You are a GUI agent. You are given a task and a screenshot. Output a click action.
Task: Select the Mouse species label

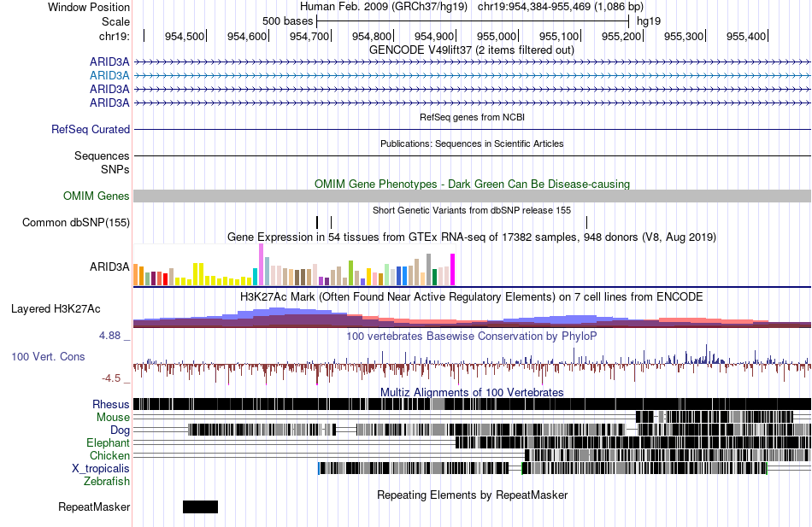113,418
